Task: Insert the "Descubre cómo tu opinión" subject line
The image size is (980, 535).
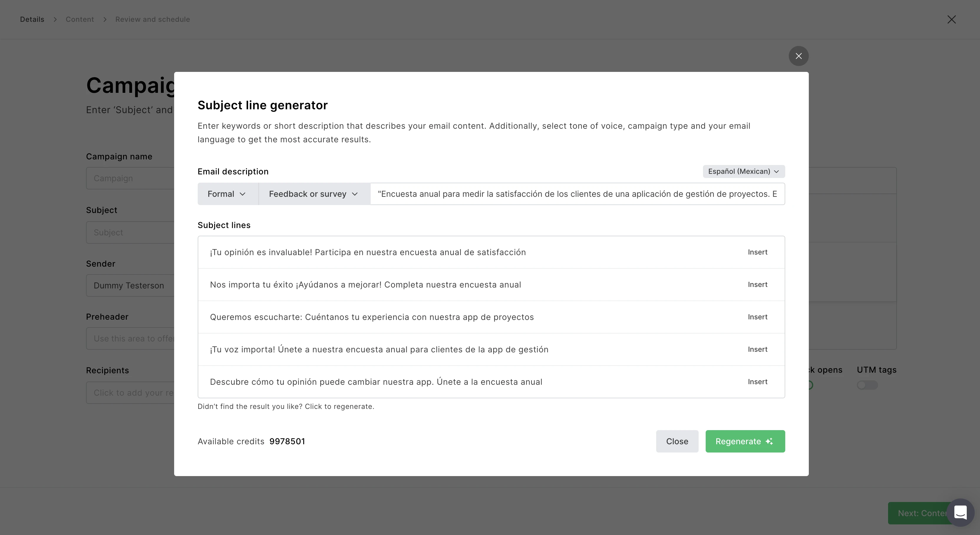Action: (x=758, y=382)
